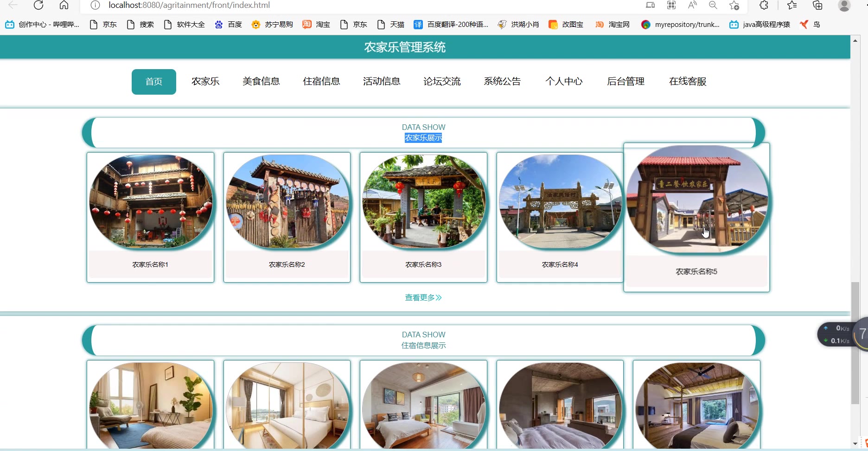Screen dimensions: 868x451
Task: Open the 美食信息 navigation item
Action: [x=261, y=82]
